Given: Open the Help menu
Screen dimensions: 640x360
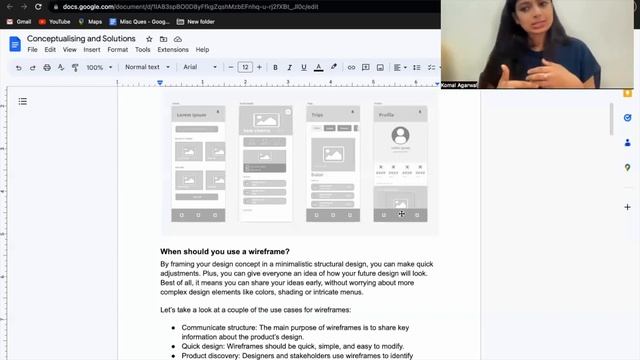Looking at the screenshot, I should (x=202, y=50).
